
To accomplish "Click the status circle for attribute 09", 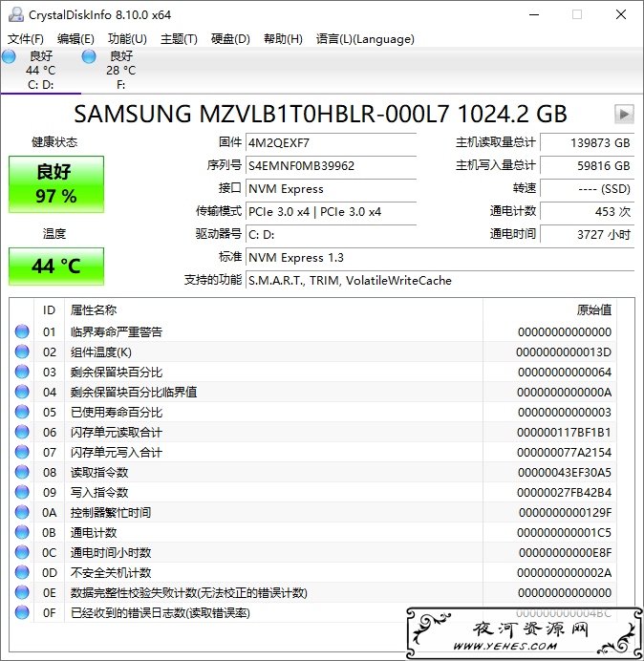I will click(x=22, y=492).
